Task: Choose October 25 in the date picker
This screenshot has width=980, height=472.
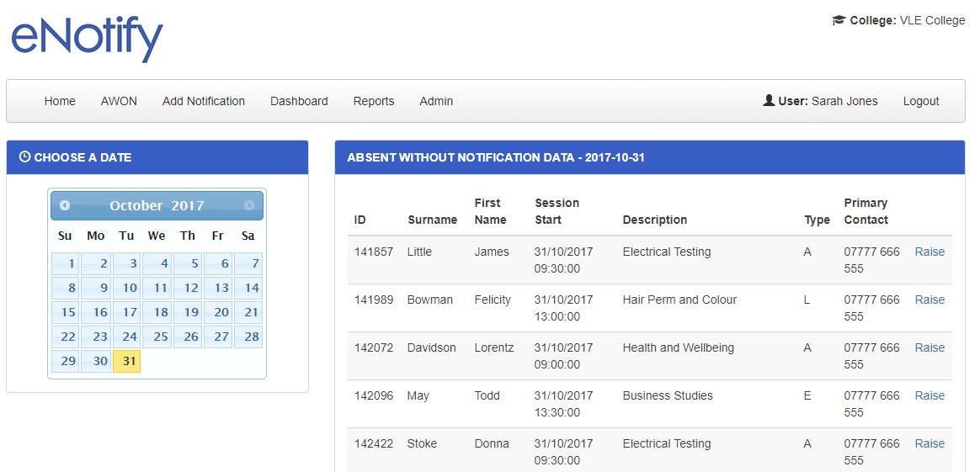Action: tap(157, 337)
